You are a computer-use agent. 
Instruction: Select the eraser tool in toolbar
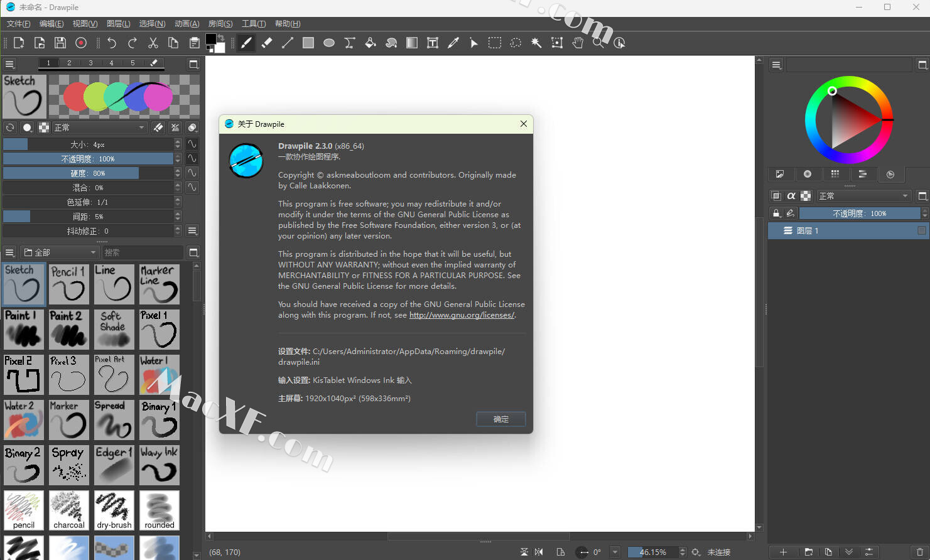tap(267, 43)
